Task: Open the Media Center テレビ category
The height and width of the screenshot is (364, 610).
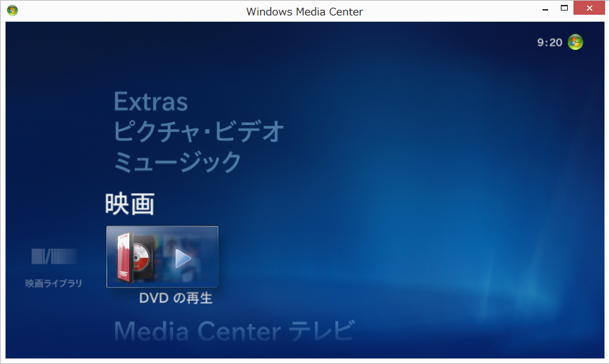Action: tap(234, 331)
